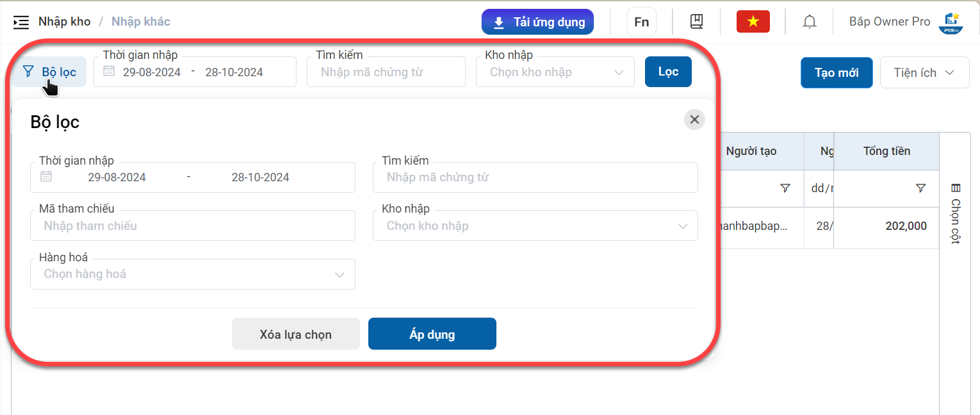980x415 pixels.
Task: Open the Tiện ích dropdown menu
Action: [x=924, y=73]
